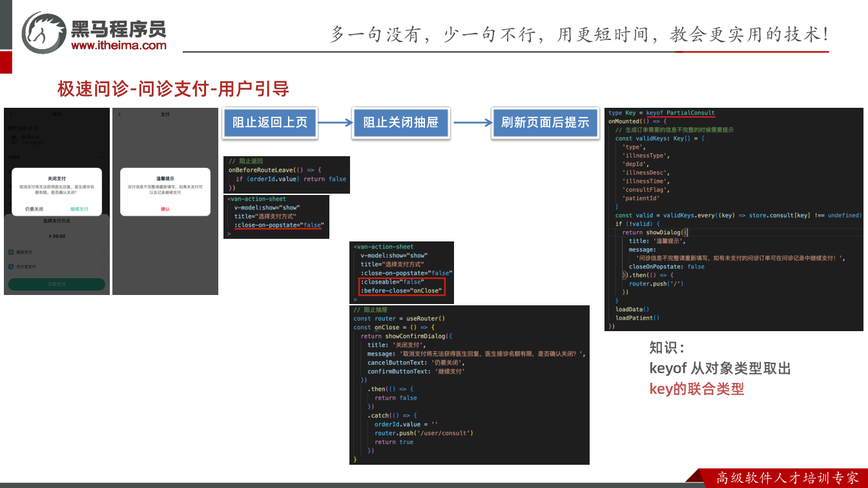Choose 仍要关闭 in the 关闭支付 dialog

pyautogui.click(x=34, y=209)
